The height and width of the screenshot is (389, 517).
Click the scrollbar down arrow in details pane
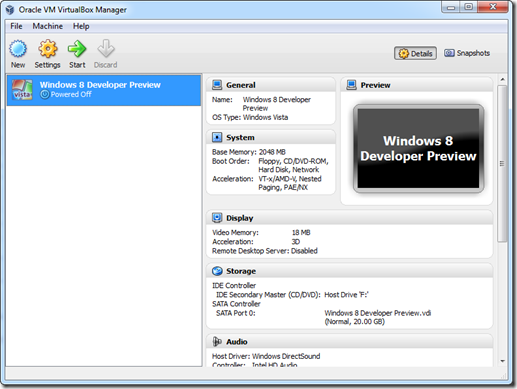tap(502, 361)
